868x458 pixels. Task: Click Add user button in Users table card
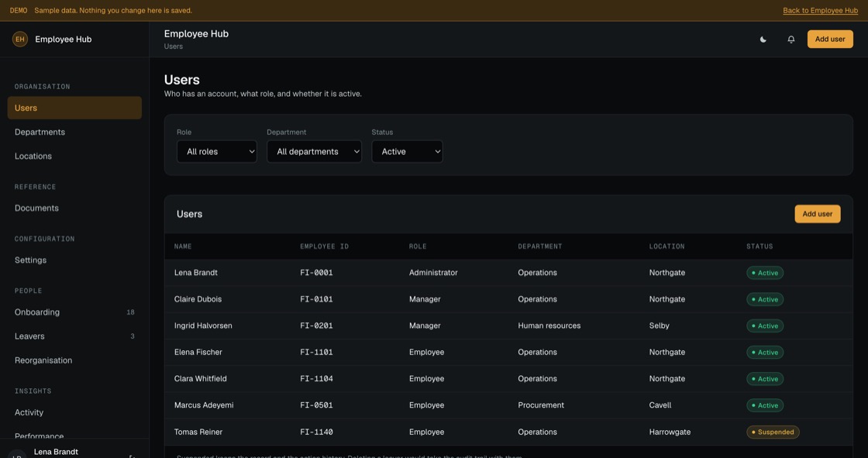point(817,214)
